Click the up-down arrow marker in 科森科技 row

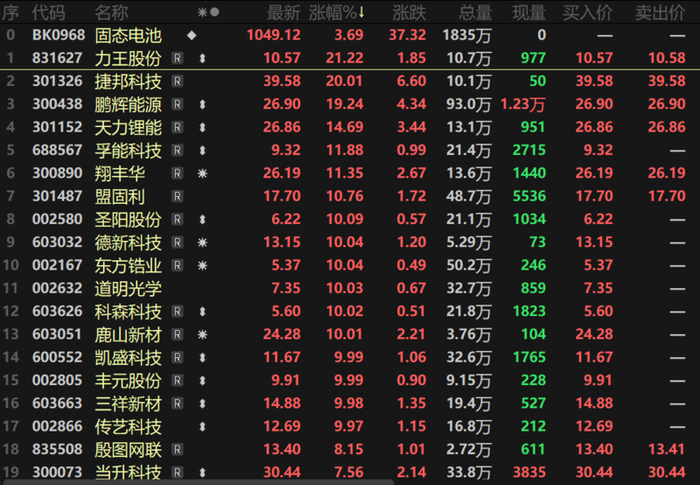(x=202, y=312)
